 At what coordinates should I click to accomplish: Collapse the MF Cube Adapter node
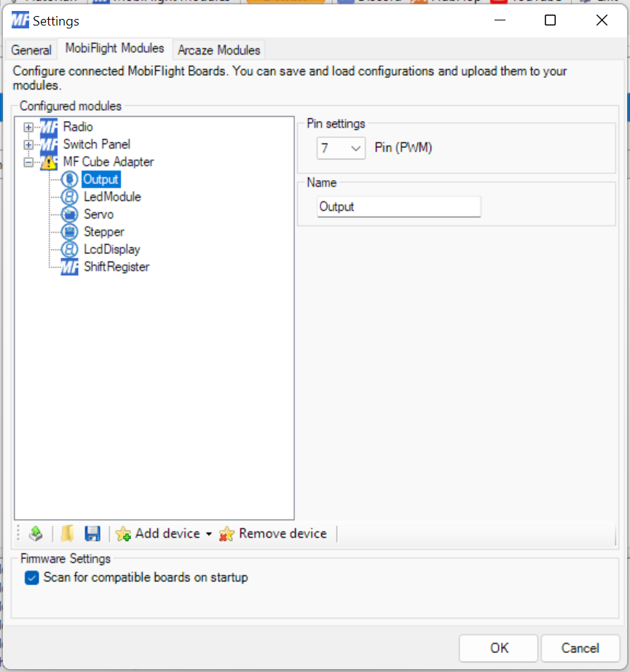(28, 163)
